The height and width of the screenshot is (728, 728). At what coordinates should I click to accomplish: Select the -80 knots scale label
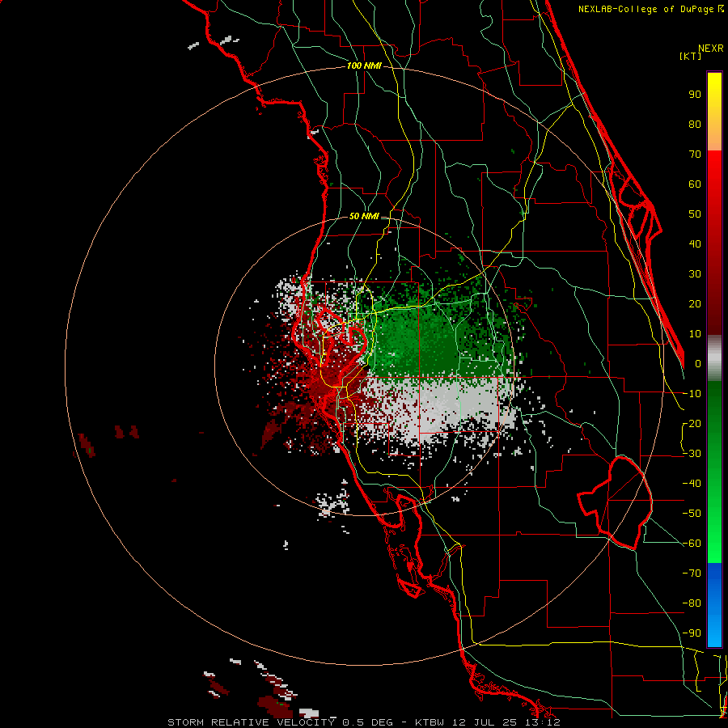692,603
